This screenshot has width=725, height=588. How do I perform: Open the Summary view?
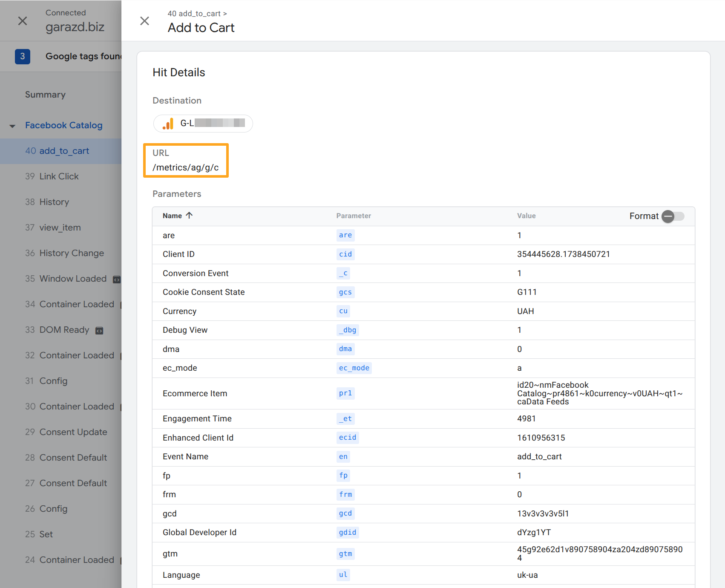pos(45,95)
